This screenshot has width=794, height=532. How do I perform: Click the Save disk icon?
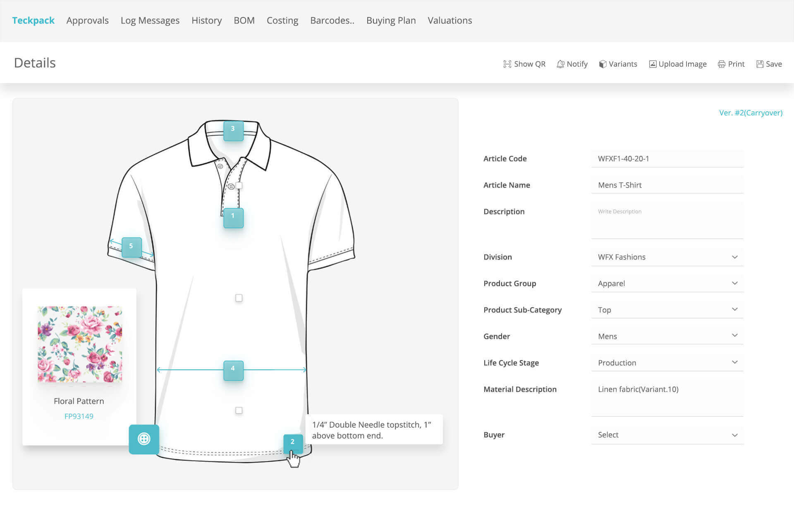click(x=760, y=64)
